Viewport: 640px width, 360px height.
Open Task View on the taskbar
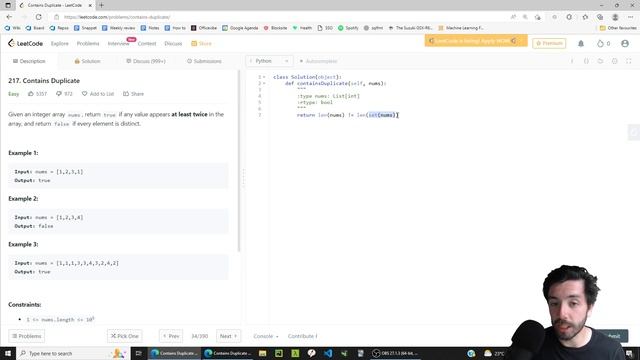(138, 353)
